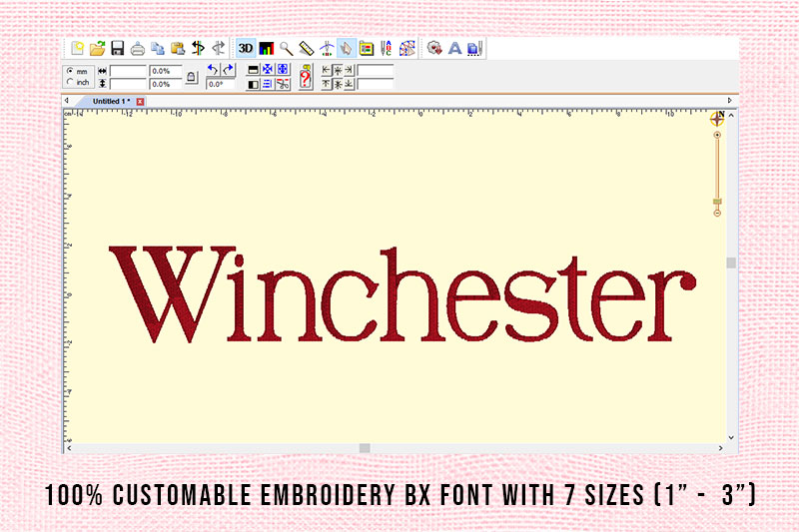Image resolution: width=799 pixels, height=532 pixels.
Task: Click the blue save stitch file icon
Action: click(x=475, y=48)
